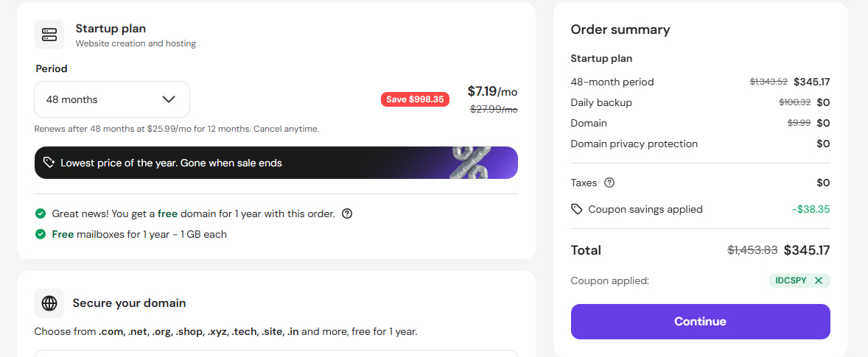Click the chevron arrow in Period selector
Image resolution: width=868 pixels, height=357 pixels.
169,99
